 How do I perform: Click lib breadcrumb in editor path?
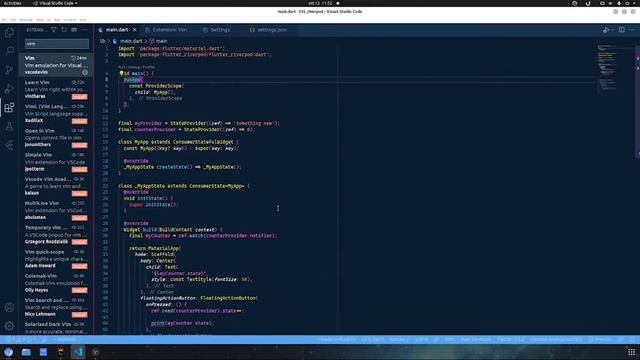(x=102, y=41)
